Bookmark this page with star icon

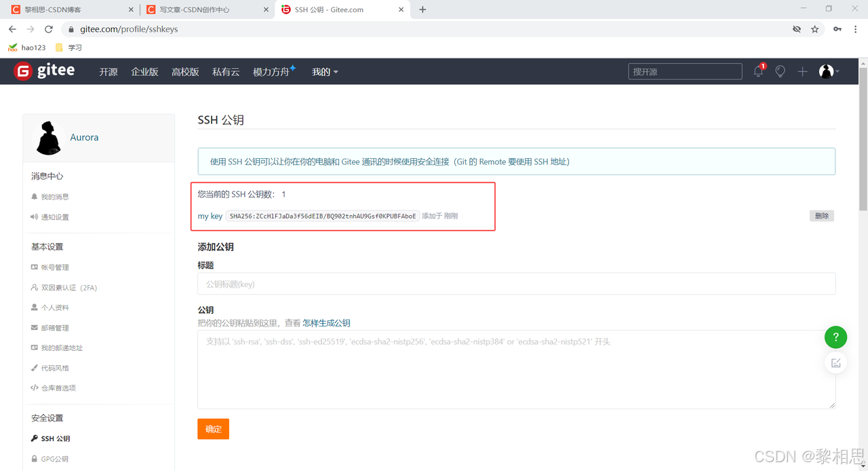(815, 29)
